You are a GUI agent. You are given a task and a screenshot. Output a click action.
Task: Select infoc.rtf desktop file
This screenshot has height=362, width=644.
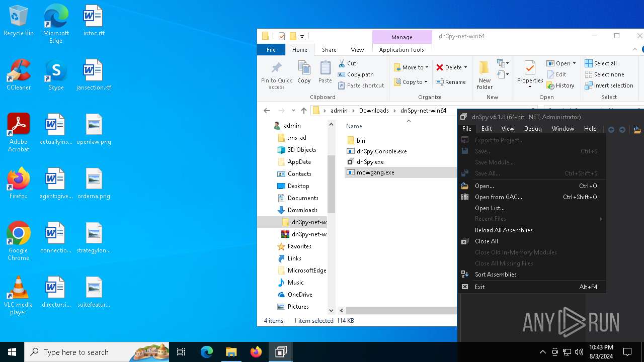[94, 21]
